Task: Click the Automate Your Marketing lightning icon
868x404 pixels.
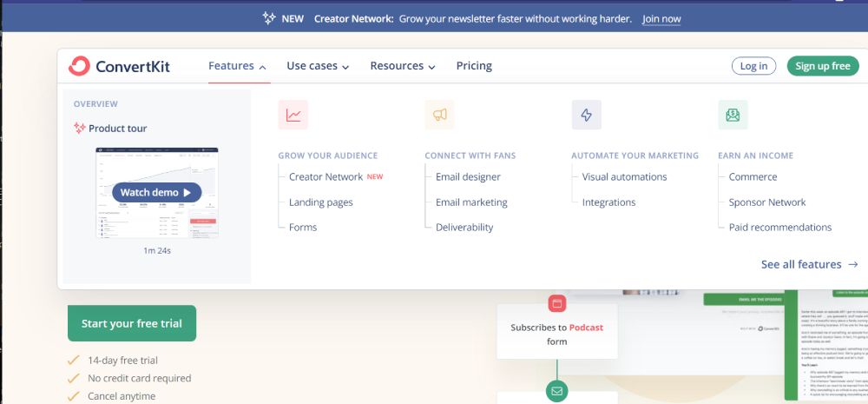Action: [586, 115]
